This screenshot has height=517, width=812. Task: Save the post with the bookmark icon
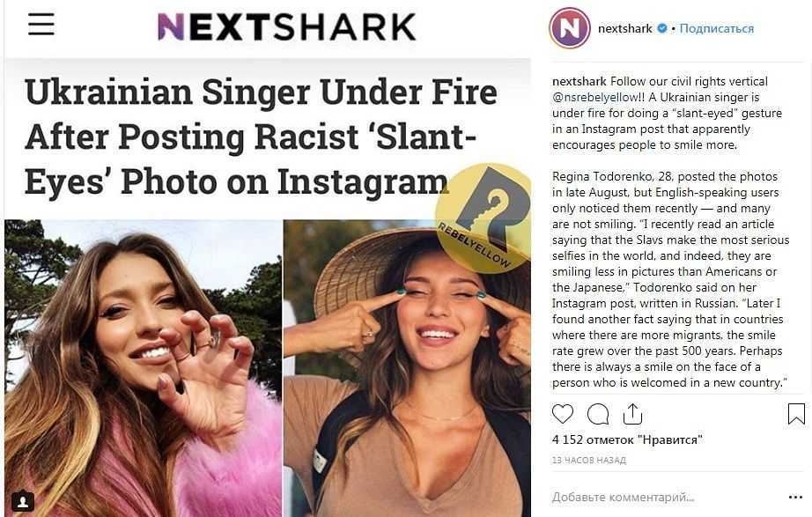coord(795,414)
